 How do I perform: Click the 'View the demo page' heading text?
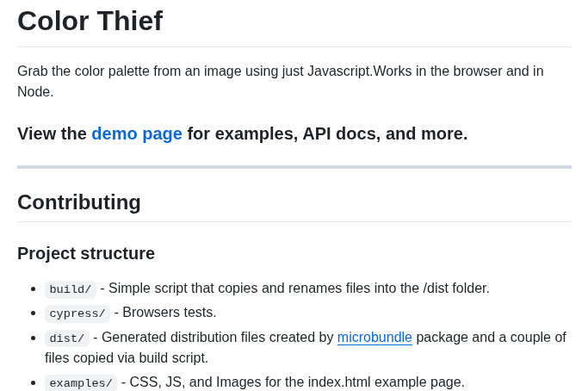click(x=242, y=133)
